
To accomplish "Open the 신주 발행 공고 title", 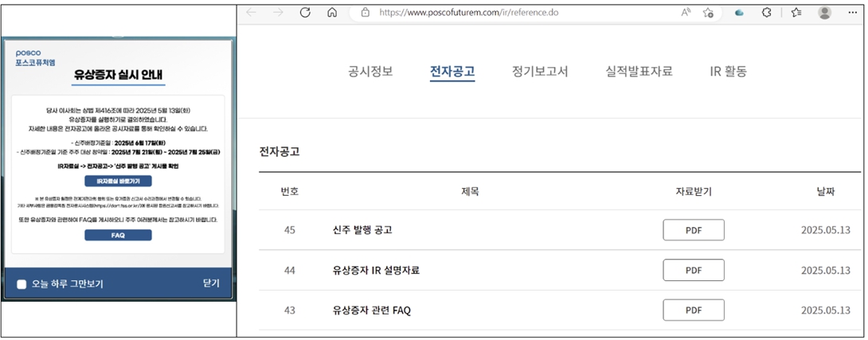I will (362, 230).
